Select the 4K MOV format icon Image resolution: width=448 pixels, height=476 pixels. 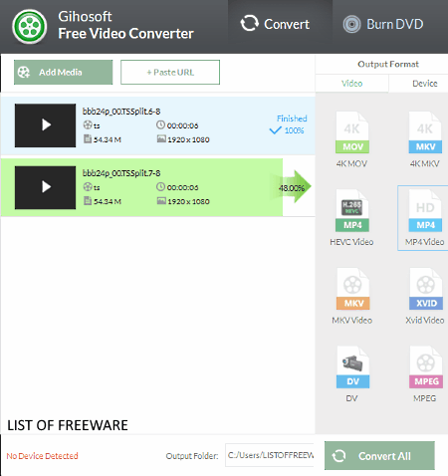click(x=352, y=132)
